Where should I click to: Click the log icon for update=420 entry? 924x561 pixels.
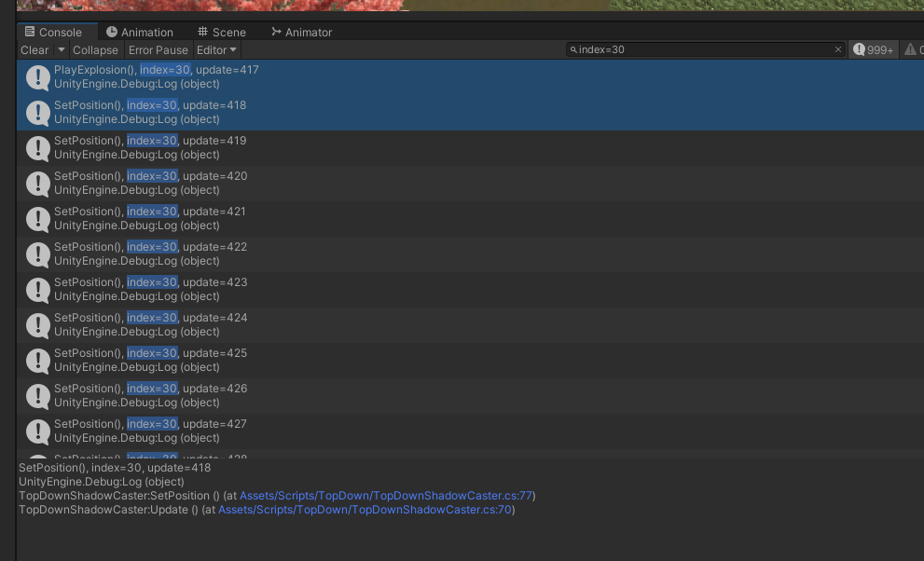tap(37, 184)
